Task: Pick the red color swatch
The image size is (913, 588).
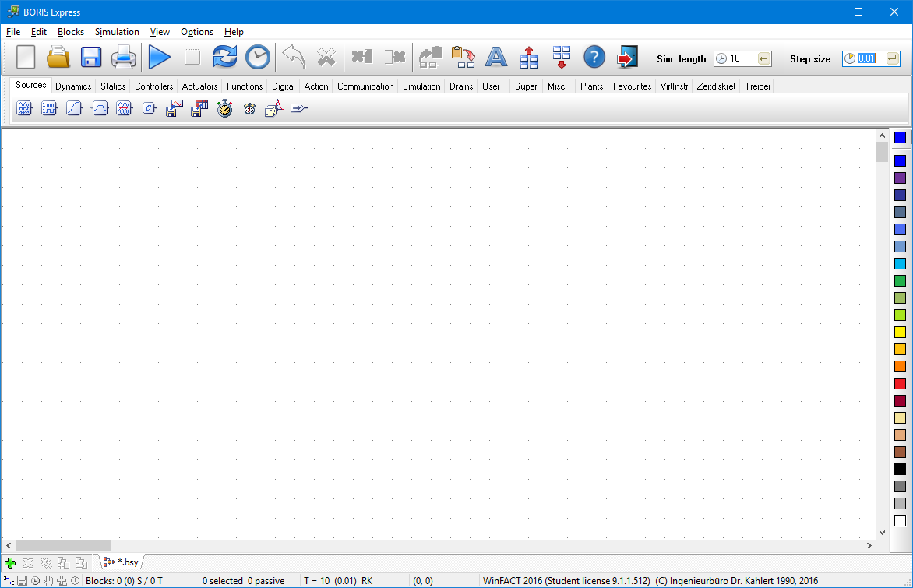Action: tap(901, 384)
